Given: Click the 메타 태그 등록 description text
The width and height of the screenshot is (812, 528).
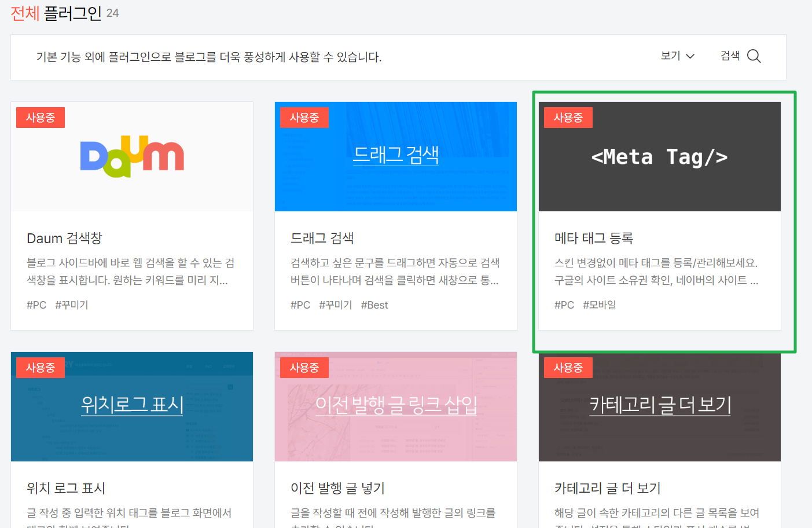Looking at the screenshot, I should pyautogui.click(x=656, y=272).
